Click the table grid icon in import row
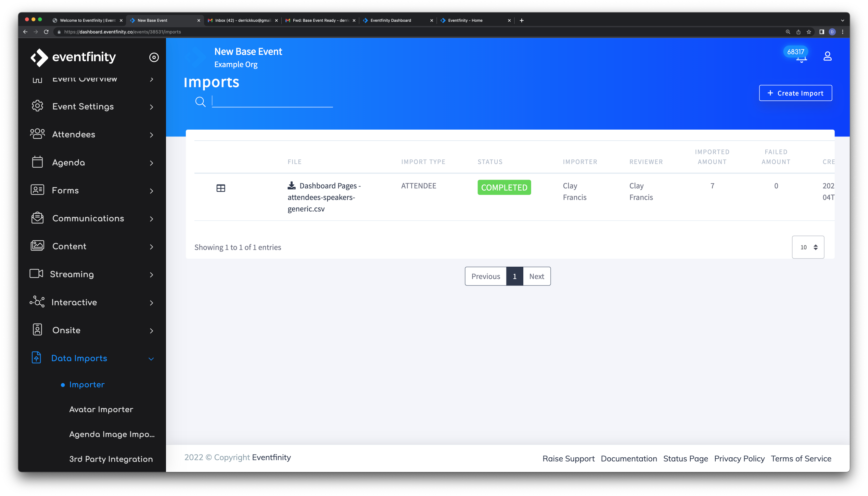The height and width of the screenshot is (496, 868). 221,188
